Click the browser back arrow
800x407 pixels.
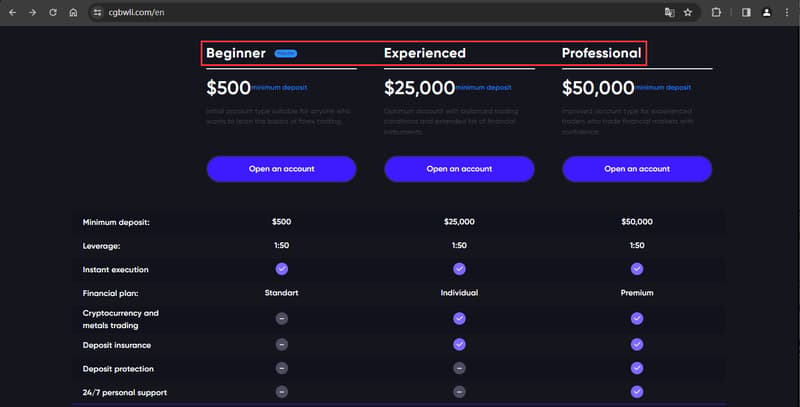(13, 12)
